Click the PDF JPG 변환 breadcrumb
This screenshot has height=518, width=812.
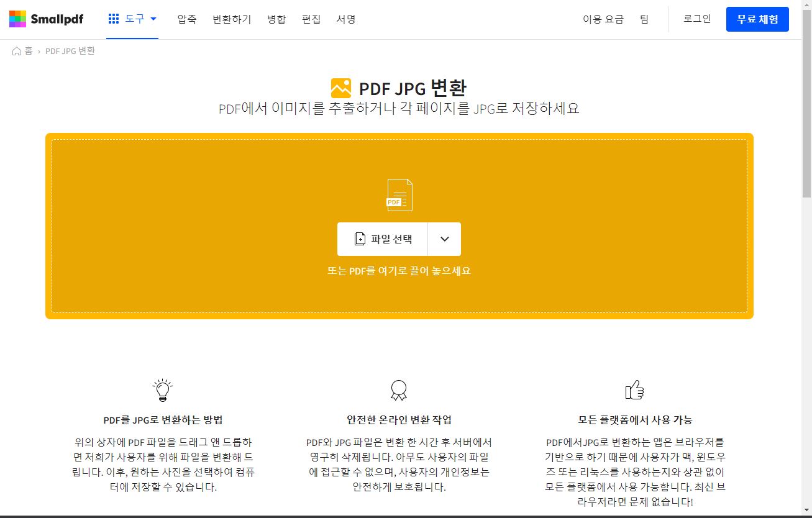(70, 51)
